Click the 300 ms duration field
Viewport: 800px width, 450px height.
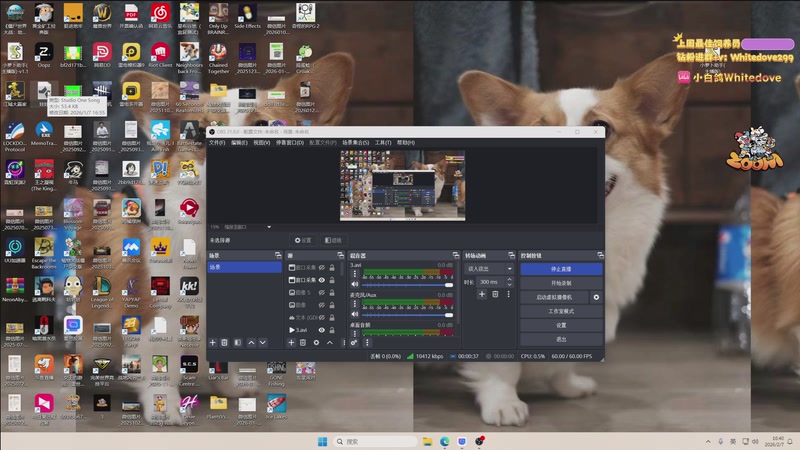pos(490,282)
